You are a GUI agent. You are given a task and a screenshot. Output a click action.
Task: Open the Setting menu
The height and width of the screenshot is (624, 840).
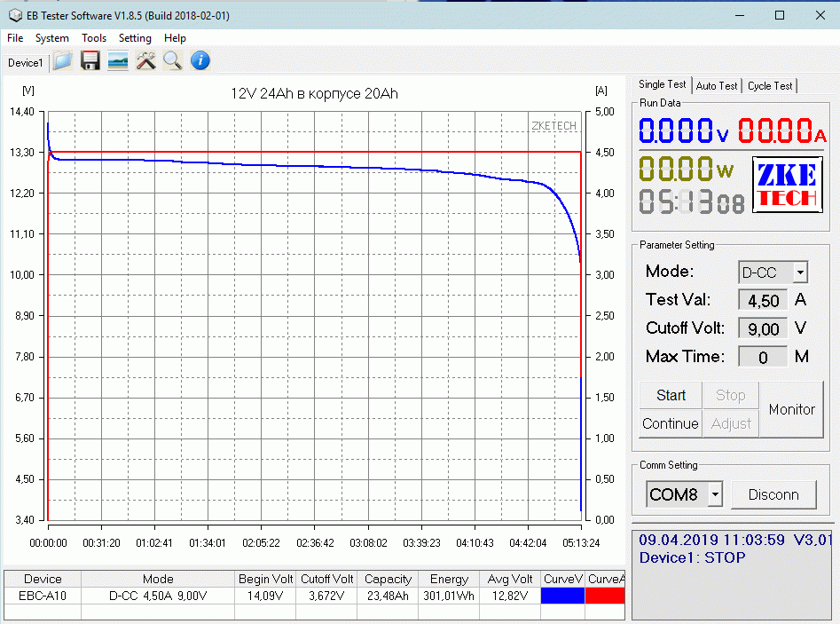click(135, 38)
